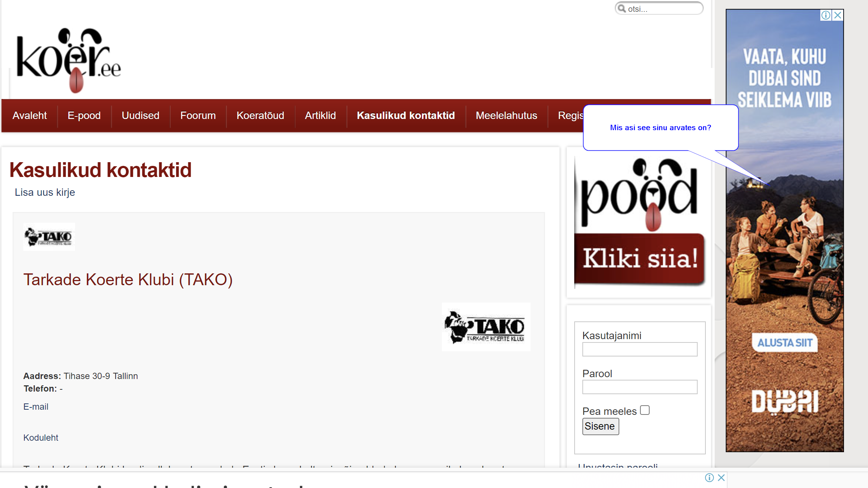Screen dimensions: 868x488
Task: Click the 'ALUSTA SIIT' ad button
Action: pos(784,343)
